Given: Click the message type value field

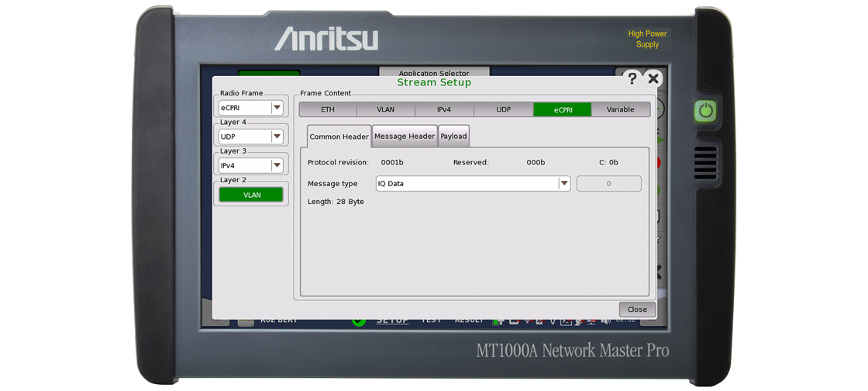Looking at the screenshot, I should (x=608, y=184).
